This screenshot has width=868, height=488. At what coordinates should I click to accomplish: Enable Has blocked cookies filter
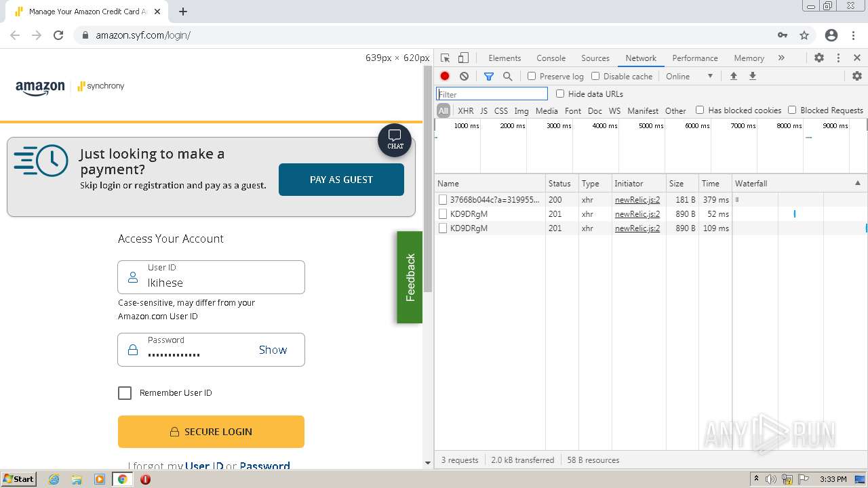click(x=700, y=110)
